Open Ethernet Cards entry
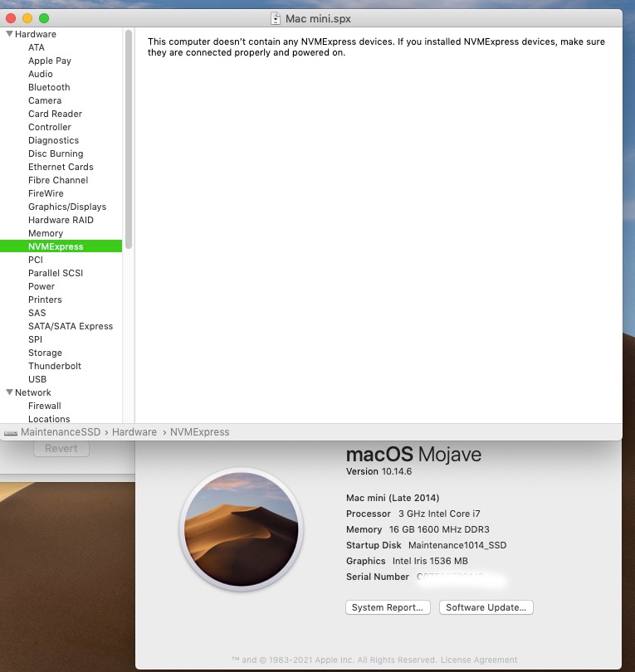Viewport: 635px width, 672px height. [61, 167]
